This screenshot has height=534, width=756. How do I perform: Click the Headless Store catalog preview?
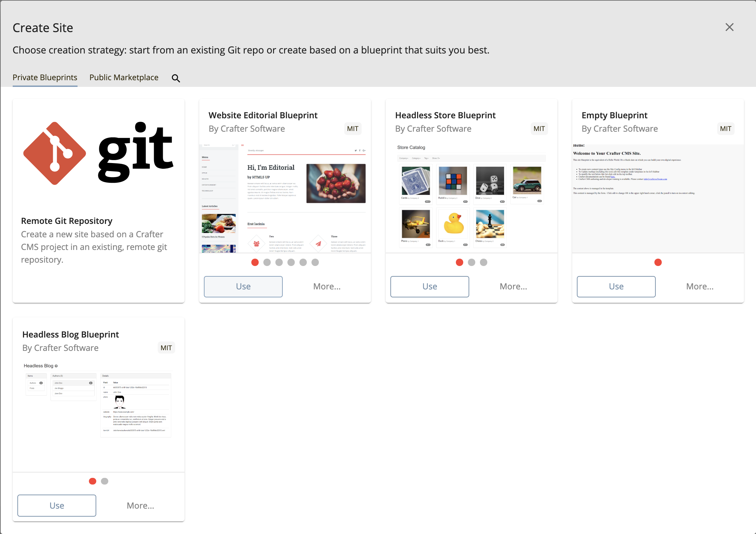[472, 198]
